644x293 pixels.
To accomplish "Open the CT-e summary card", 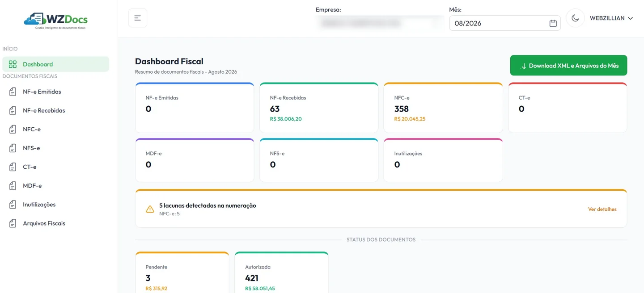I will click(568, 108).
